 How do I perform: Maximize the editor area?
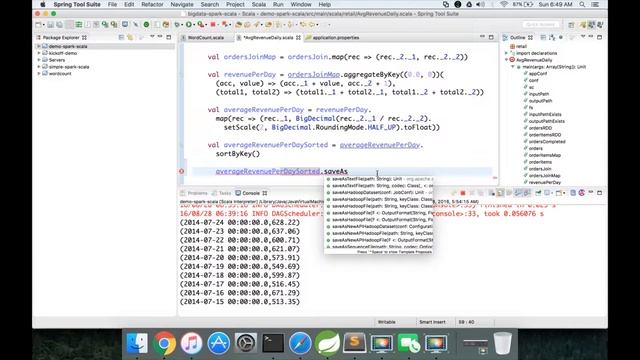point(491,37)
